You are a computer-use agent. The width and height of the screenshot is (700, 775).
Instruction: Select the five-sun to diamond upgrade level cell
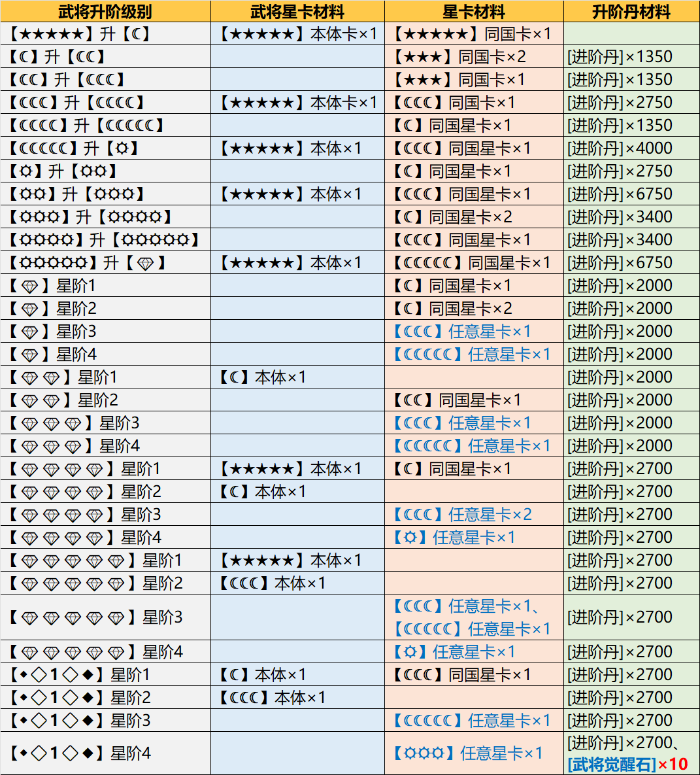click(105, 262)
